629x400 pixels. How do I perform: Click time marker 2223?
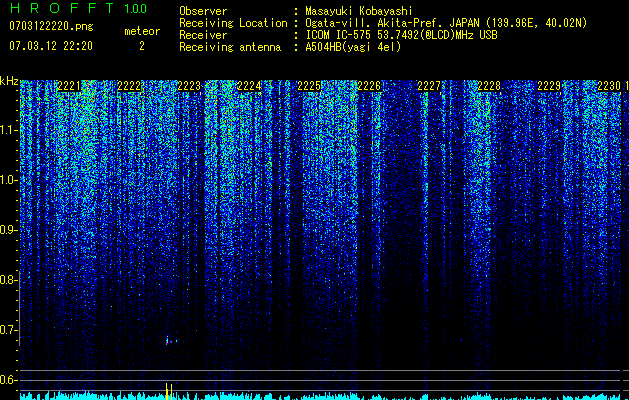[x=189, y=86]
